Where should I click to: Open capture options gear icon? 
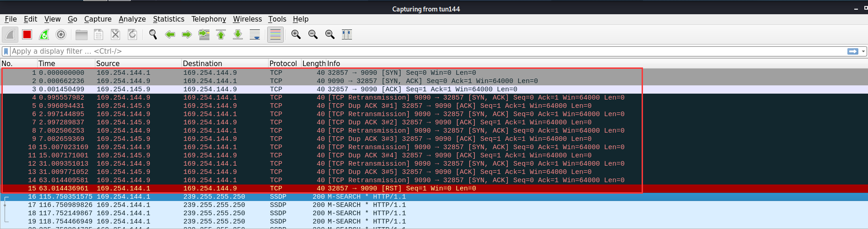tap(61, 34)
